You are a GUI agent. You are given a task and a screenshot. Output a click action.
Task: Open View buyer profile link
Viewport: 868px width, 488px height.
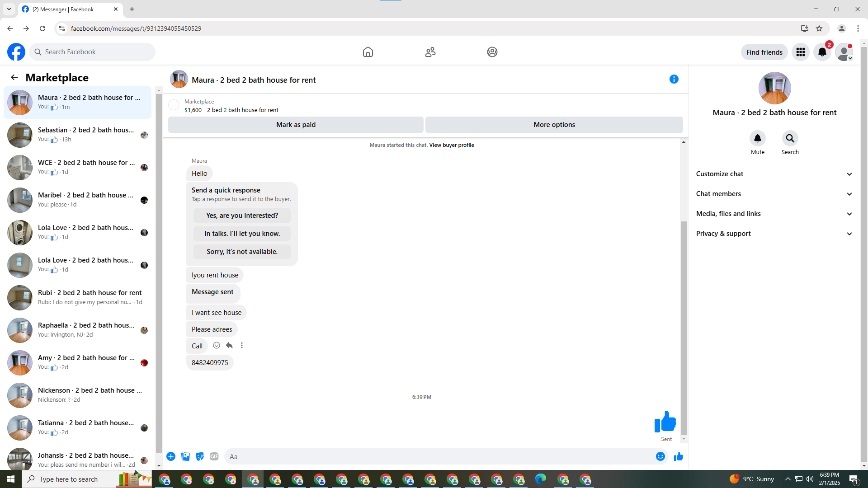pos(451,145)
